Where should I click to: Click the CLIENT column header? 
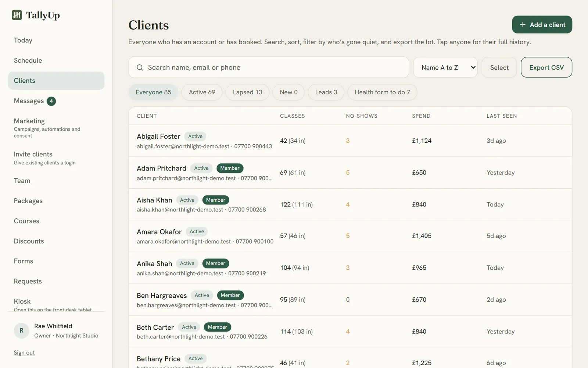(147, 116)
